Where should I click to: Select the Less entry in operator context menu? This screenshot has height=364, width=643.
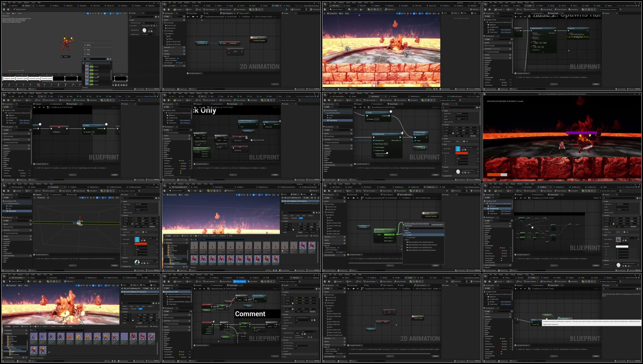pos(410,235)
